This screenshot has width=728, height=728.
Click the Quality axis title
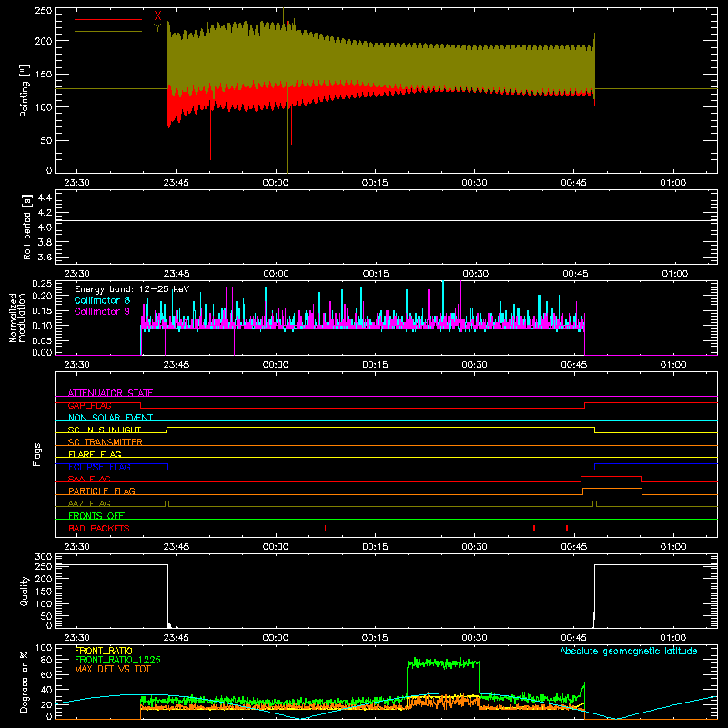[x=25, y=591]
